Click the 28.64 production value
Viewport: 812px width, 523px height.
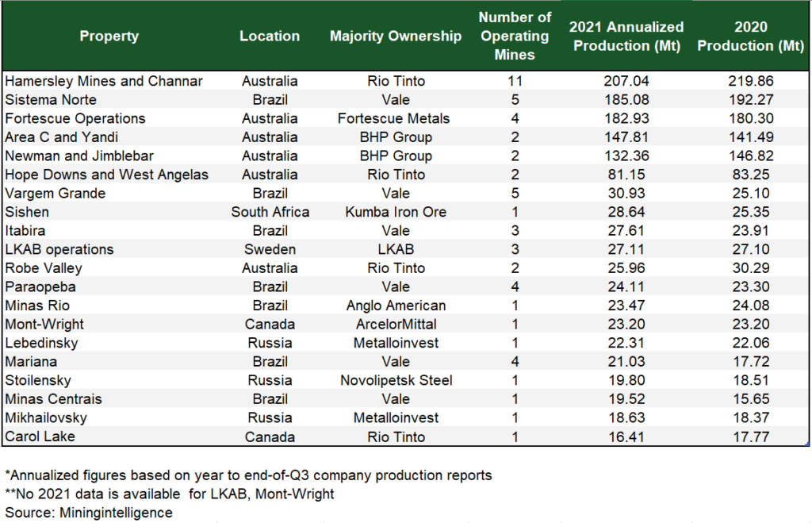(x=626, y=212)
